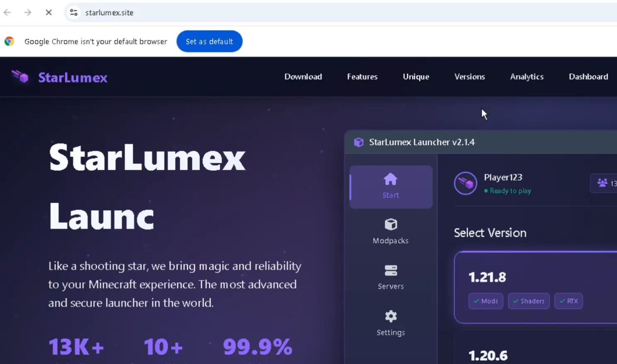Toggle the Shaders checkmark tag
The image size is (617, 364).
tap(529, 301)
